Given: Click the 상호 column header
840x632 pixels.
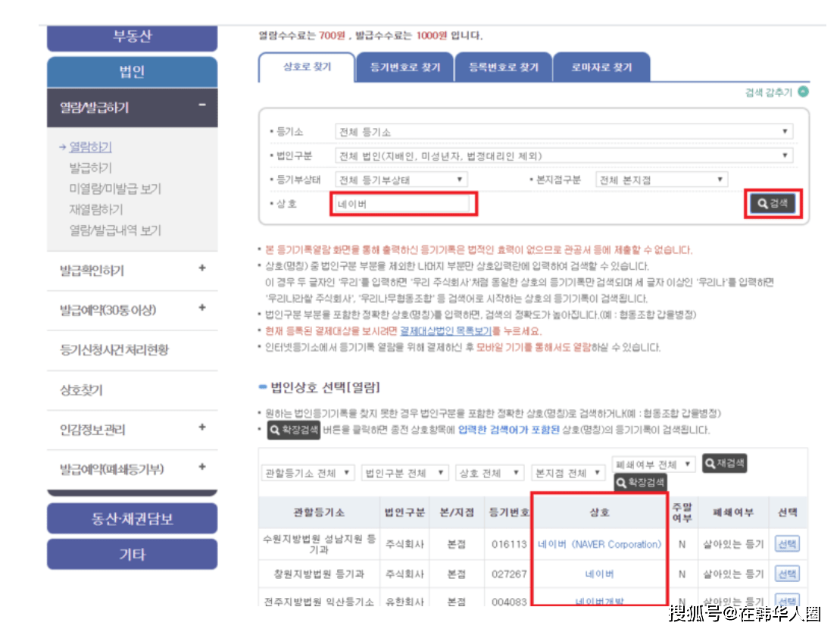Looking at the screenshot, I should pyautogui.click(x=599, y=512).
